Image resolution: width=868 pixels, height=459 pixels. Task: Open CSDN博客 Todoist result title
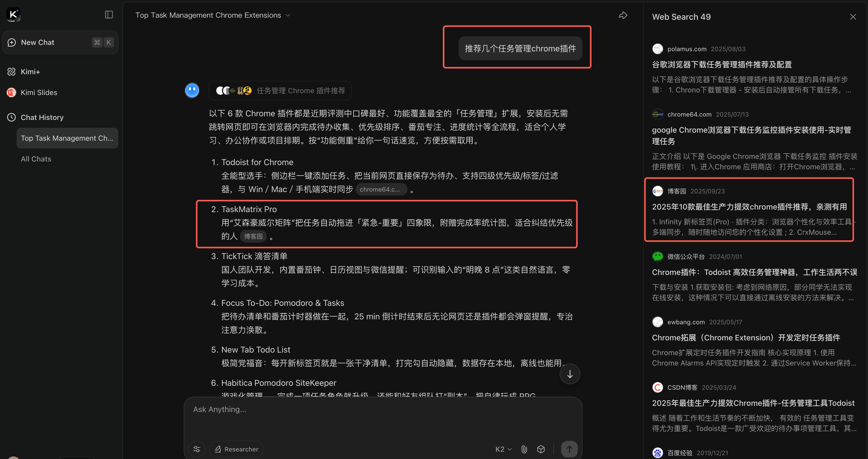pos(753,403)
